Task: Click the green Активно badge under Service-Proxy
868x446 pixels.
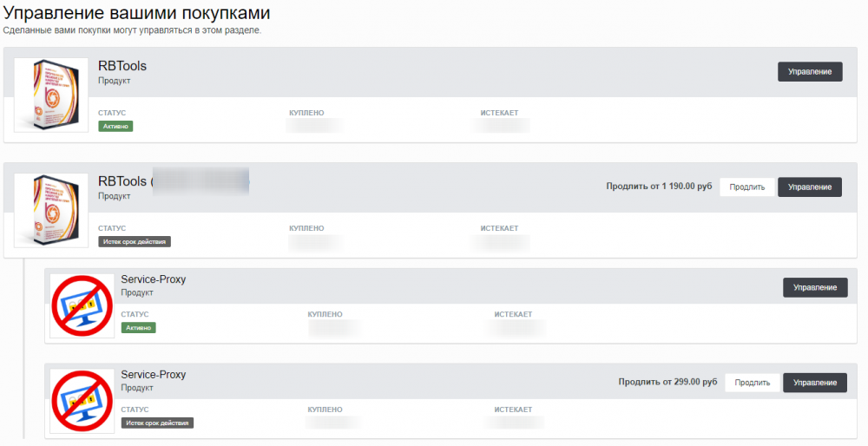Action: tap(138, 328)
